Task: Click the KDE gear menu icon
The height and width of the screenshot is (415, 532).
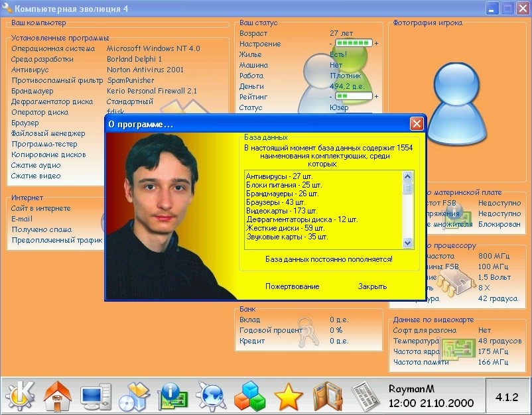Action: coord(20,395)
